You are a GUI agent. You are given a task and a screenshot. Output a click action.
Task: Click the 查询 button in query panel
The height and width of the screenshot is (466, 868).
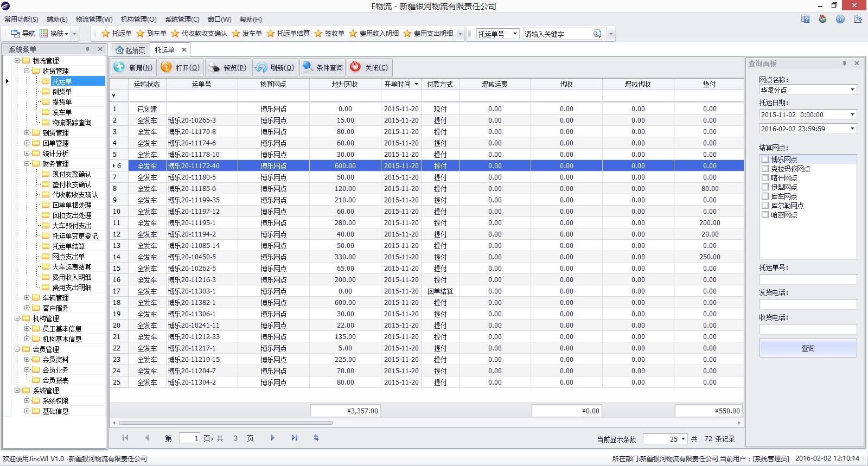pos(808,348)
